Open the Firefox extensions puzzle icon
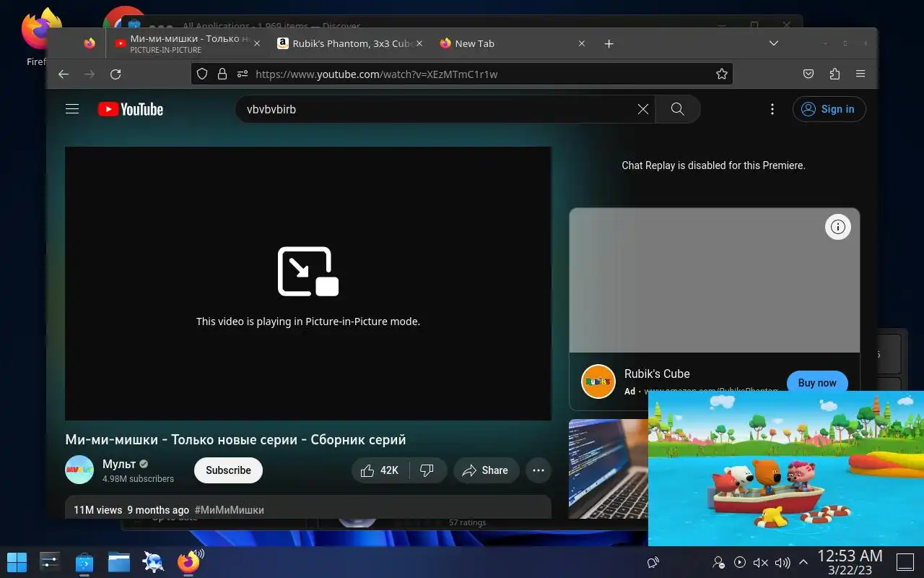Screen dimensions: 924x578 click(x=834, y=74)
